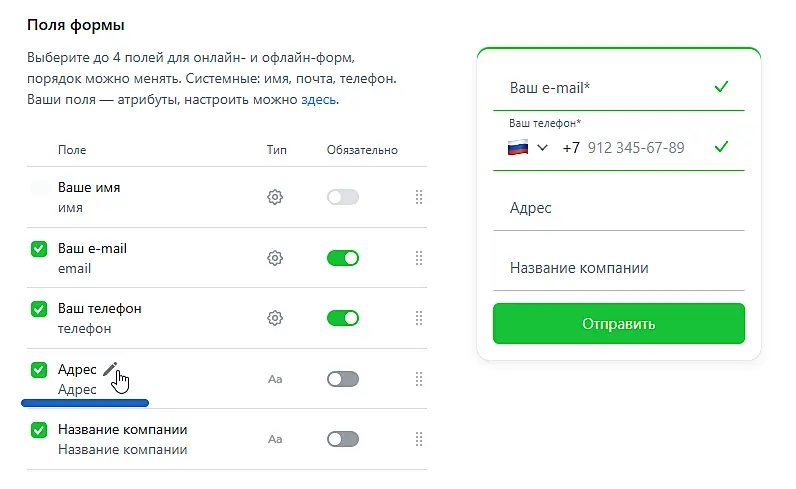Expand the country code flag dropdown
The image size is (796, 489).
pos(528,148)
